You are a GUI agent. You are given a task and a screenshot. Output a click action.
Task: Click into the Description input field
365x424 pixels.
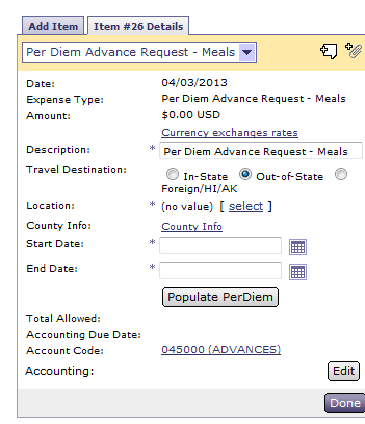coord(261,151)
